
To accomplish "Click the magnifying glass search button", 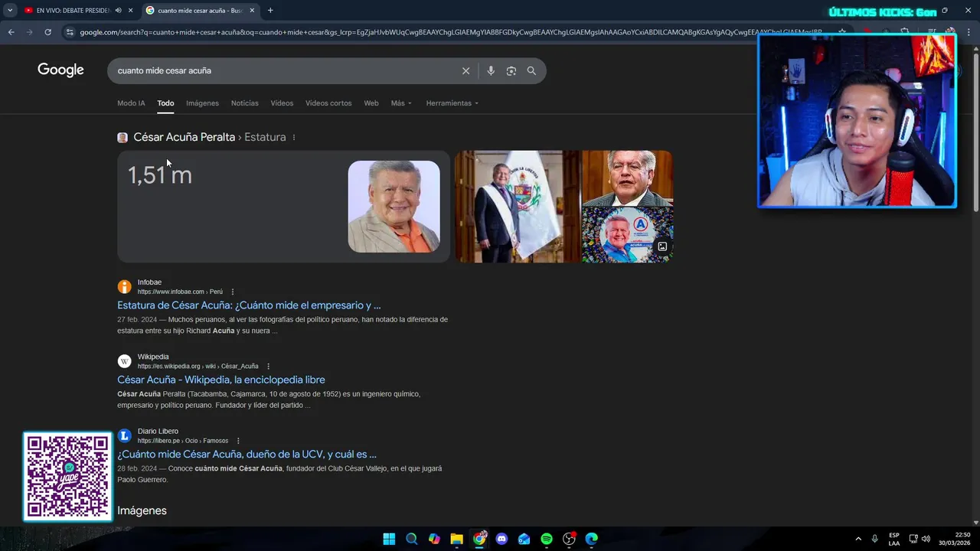I will [x=531, y=70].
